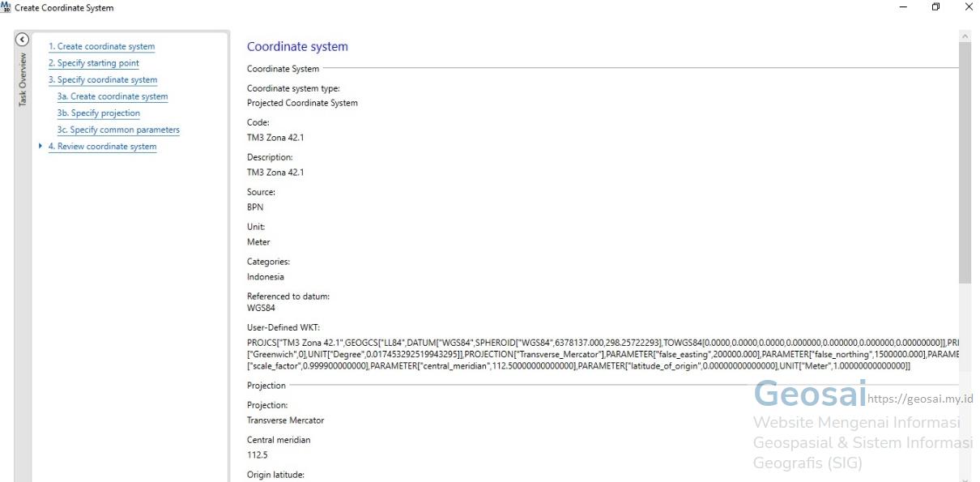Click the vertical scrollbar thumb
The height and width of the screenshot is (482, 980).
click(x=965, y=162)
